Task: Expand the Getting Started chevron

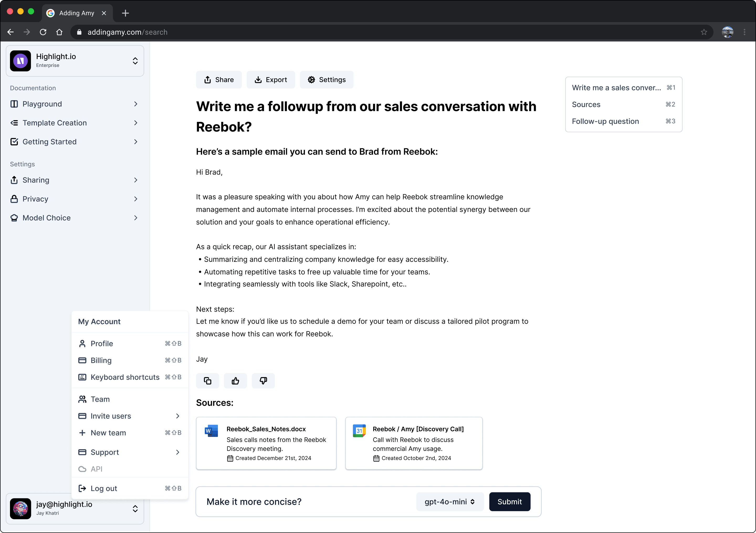Action: [136, 142]
